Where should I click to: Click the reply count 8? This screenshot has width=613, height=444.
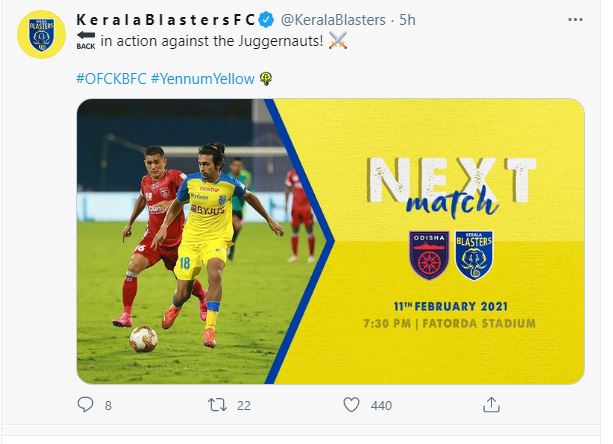[x=108, y=405]
